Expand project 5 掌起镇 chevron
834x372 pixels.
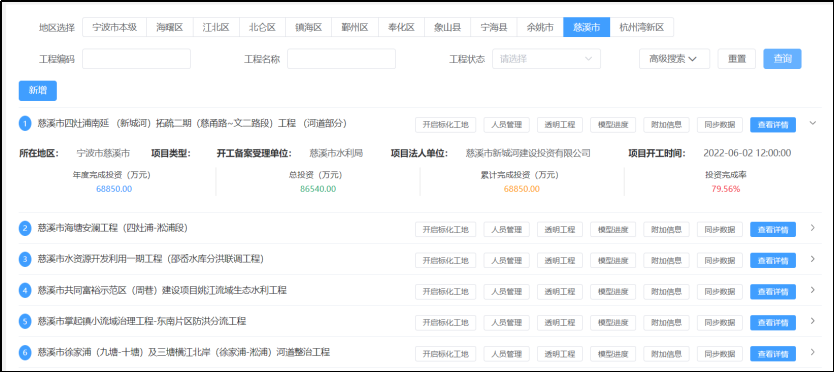(x=813, y=321)
